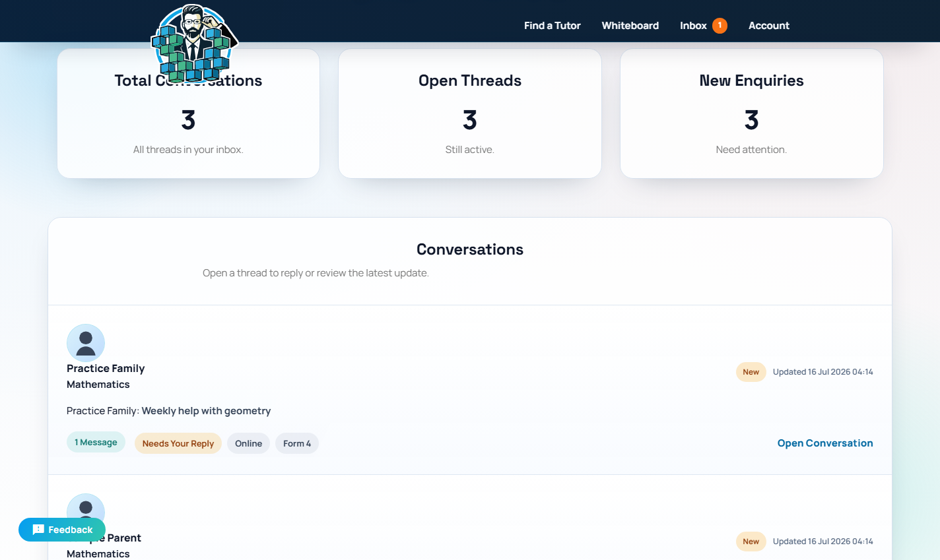Click the tutor mascot logo
The height and width of the screenshot is (560, 940).
[194, 44]
